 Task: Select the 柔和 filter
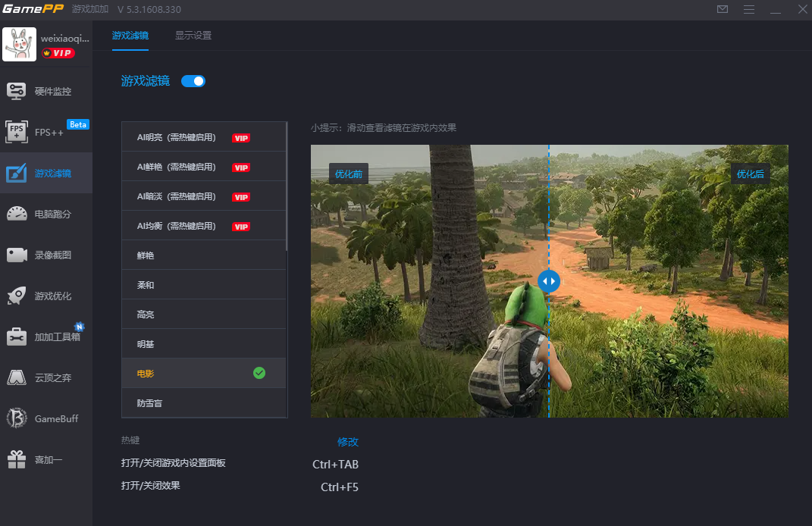pyautogui.click(x=203, y=285)
